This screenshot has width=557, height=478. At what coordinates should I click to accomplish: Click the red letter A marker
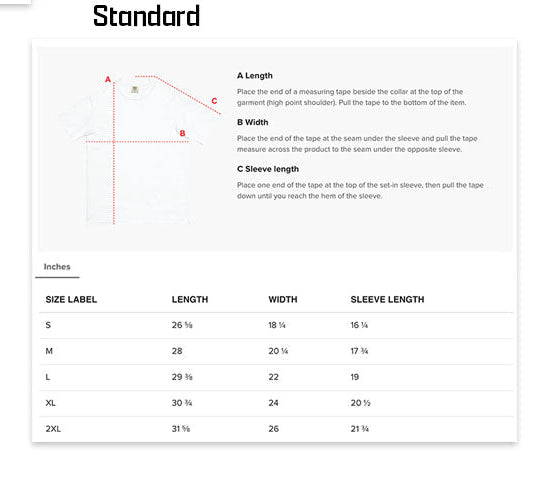click(x=108, y=80)
